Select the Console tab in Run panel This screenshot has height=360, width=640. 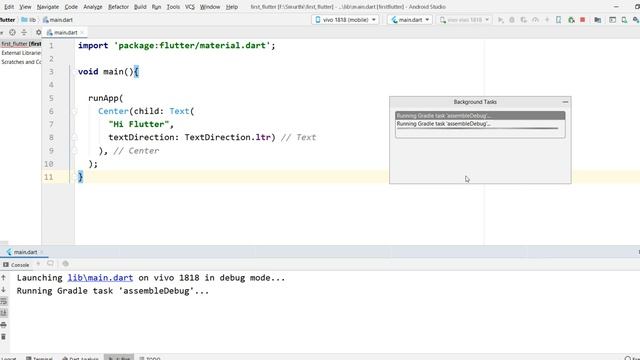[16, 265]
